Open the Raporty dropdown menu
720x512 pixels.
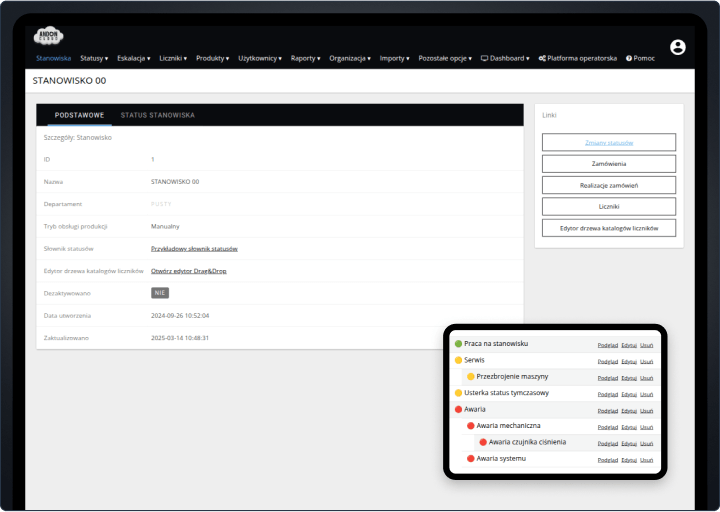[x=305, y=58]
